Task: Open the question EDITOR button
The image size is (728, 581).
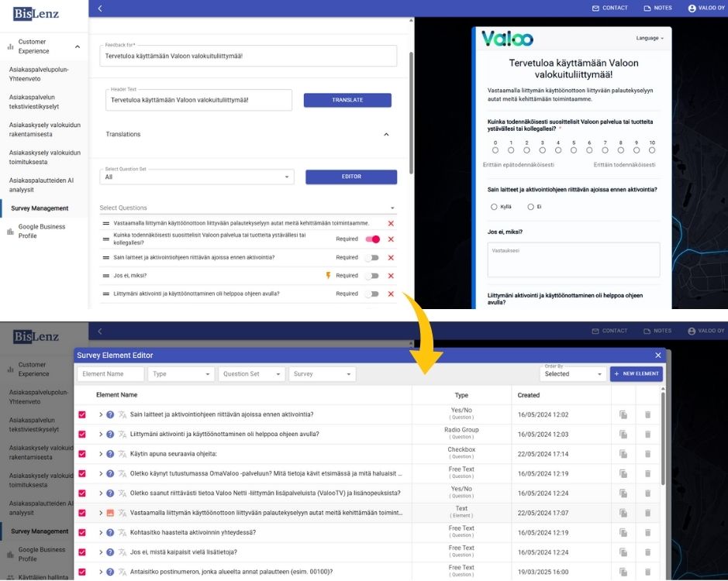Action: 351,177
